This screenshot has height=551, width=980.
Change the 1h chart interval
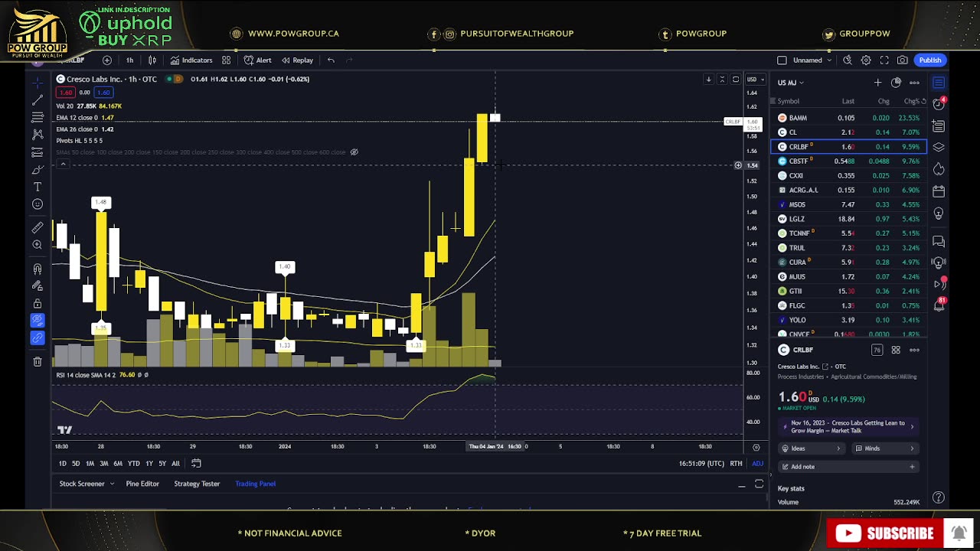click(x=129, y=60)
